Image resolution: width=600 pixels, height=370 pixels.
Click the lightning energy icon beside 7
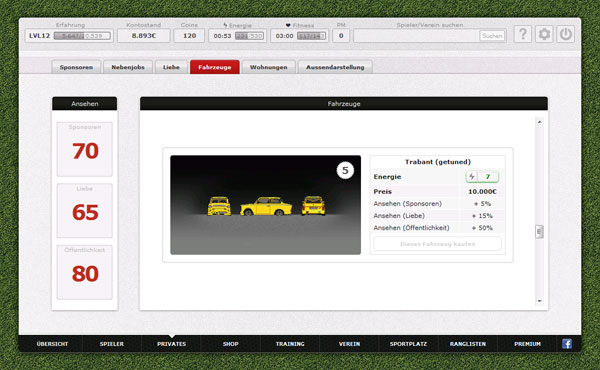[x=472, y=176]
